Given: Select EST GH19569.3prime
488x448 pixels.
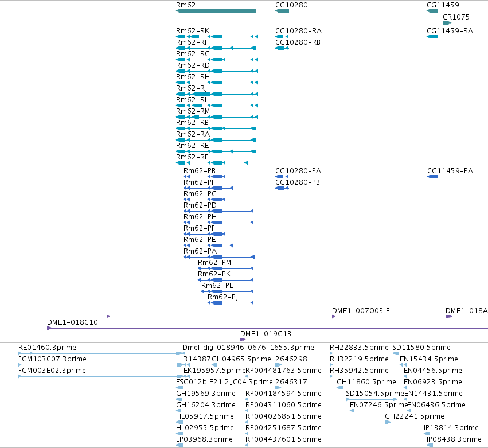Looking at the screenshot, I should click(x=179, y=399).
